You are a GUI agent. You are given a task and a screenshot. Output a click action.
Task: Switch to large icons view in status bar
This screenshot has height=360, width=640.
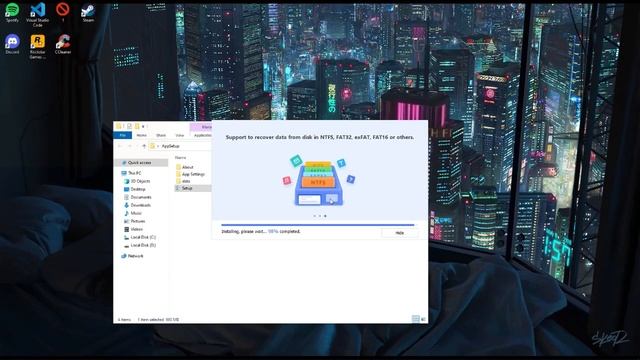click(x=423, y=319)
